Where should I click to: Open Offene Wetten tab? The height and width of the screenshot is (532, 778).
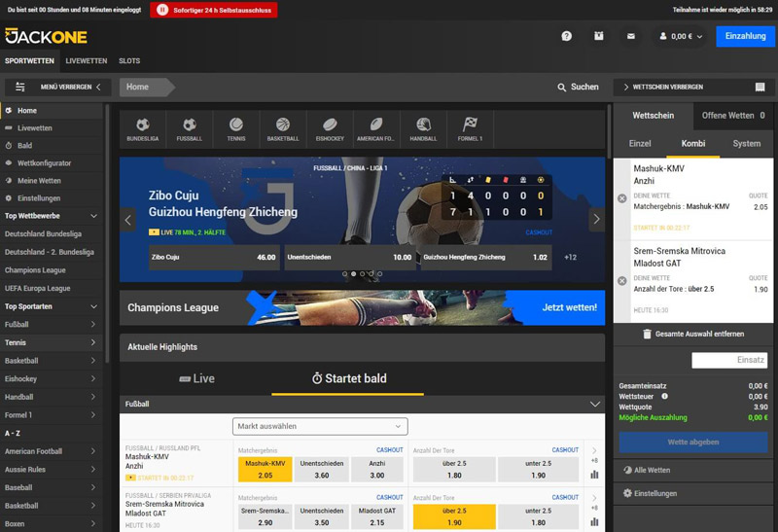(733, 116)
